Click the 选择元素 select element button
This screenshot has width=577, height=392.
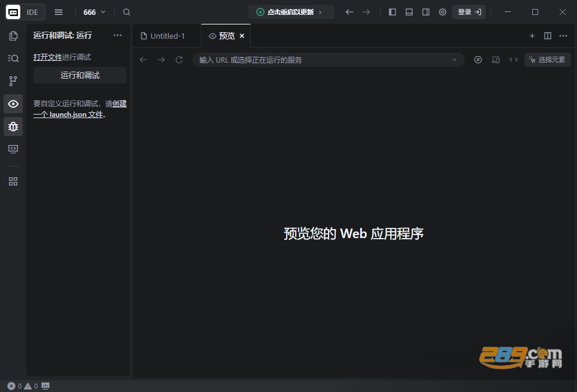tap(547, 60)
